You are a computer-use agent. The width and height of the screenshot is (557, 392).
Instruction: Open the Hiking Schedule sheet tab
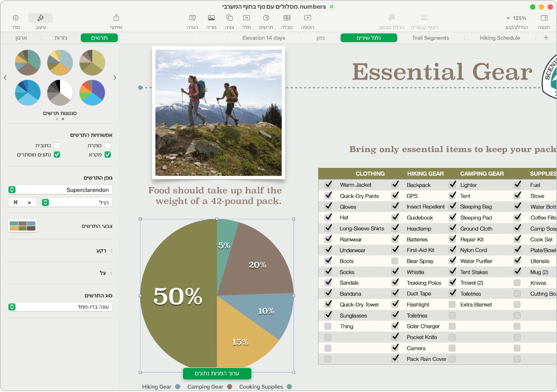point(500,38)
